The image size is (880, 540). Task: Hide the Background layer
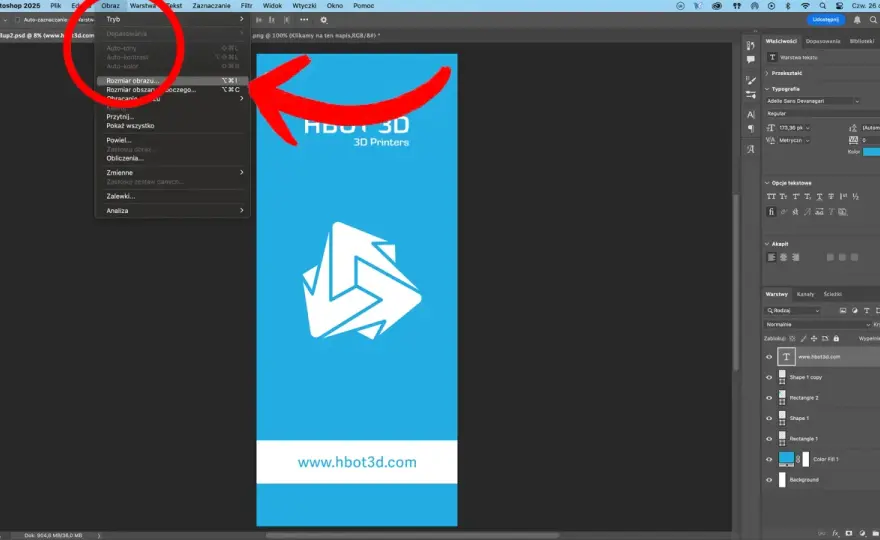click(769, 480)
